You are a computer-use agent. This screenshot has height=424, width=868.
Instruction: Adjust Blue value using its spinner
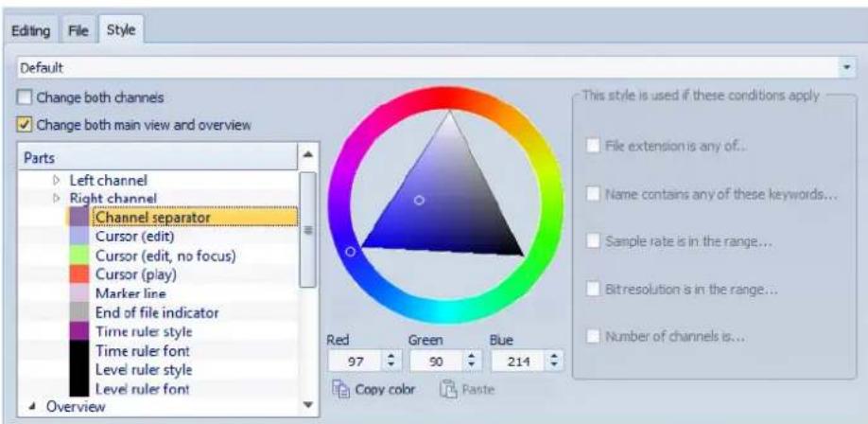[x=555, y=362]
